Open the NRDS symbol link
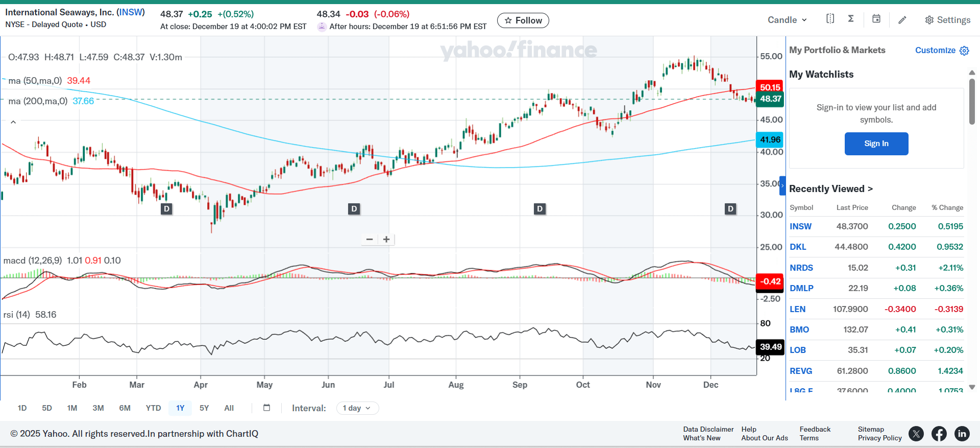 pyautogui.click(x=801, y=268)
